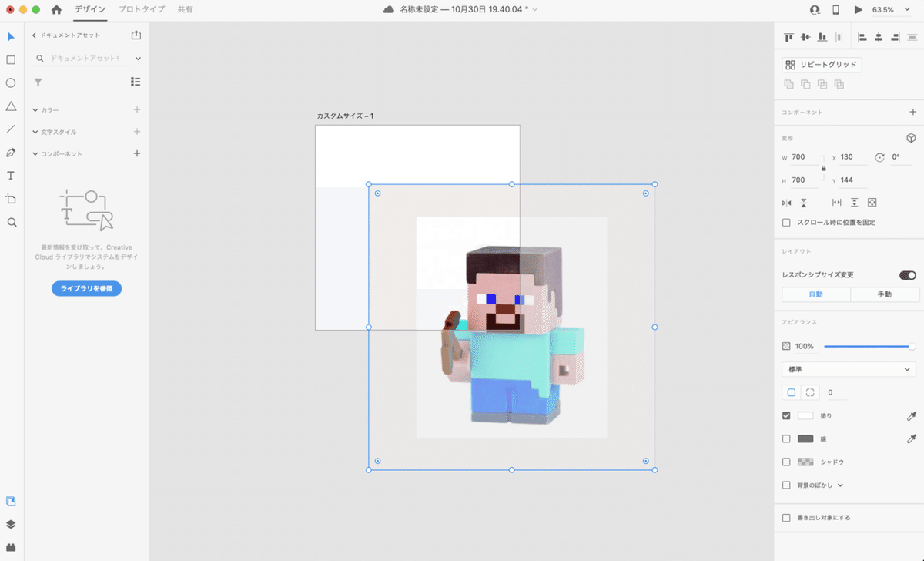The height and width of the screenshot is (561, 924).
Task: Go back from ドキュメントアセット panel
Action: tap(35, 35)
